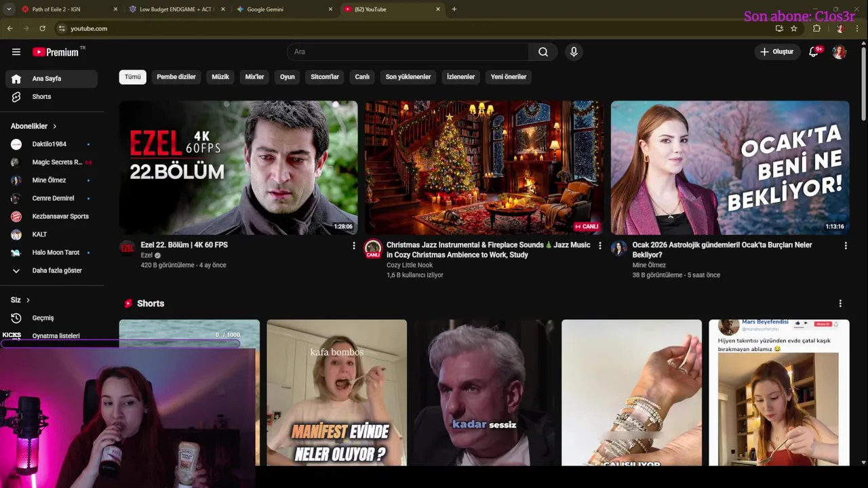Image resolution: width=868 pixels, height=488 pixels.
Task: Click the YouTube Premium logo
Action: (x=56, y=52)
